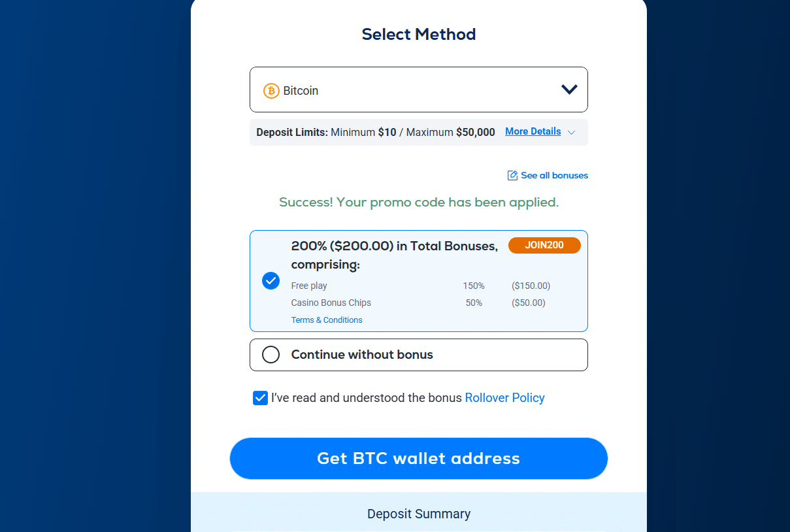Image resolution: width=790 pixels, height=532 pixels.
Task: Click the checkmark box before the Rollover text
Action: coord(260,397)
